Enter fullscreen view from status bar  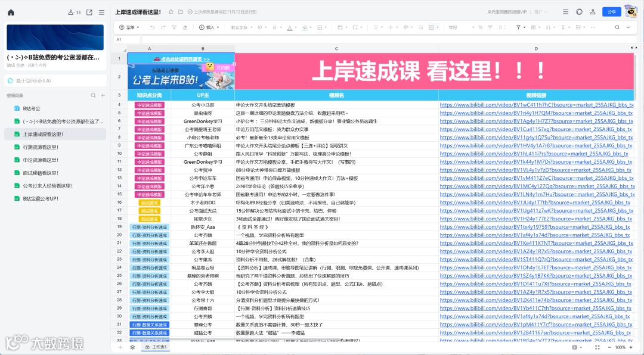point(597,347)
